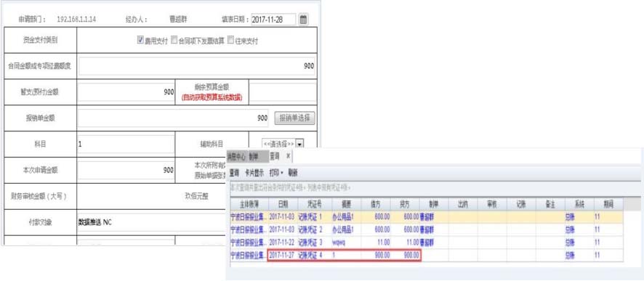Sort by the 主体账簿 column header
The image size is (644, 281).
click(x=249, y=204)
